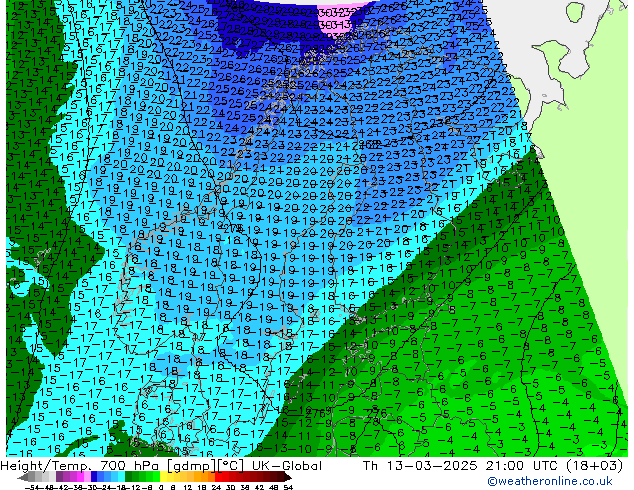Screen dimensions: 634x490
Task: Click the legend's right dark arrow tip
Action: pyautogui.click(x=290, y=478)
